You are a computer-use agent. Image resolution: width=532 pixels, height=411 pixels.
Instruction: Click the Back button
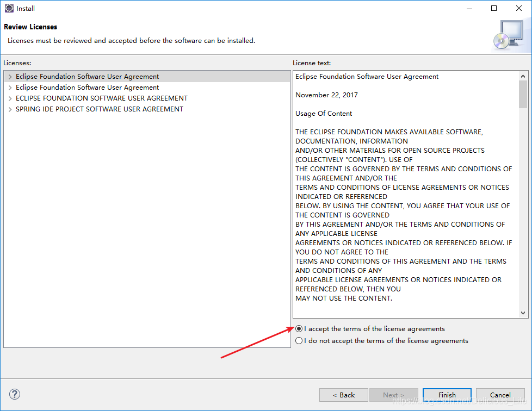coord(343,395)
